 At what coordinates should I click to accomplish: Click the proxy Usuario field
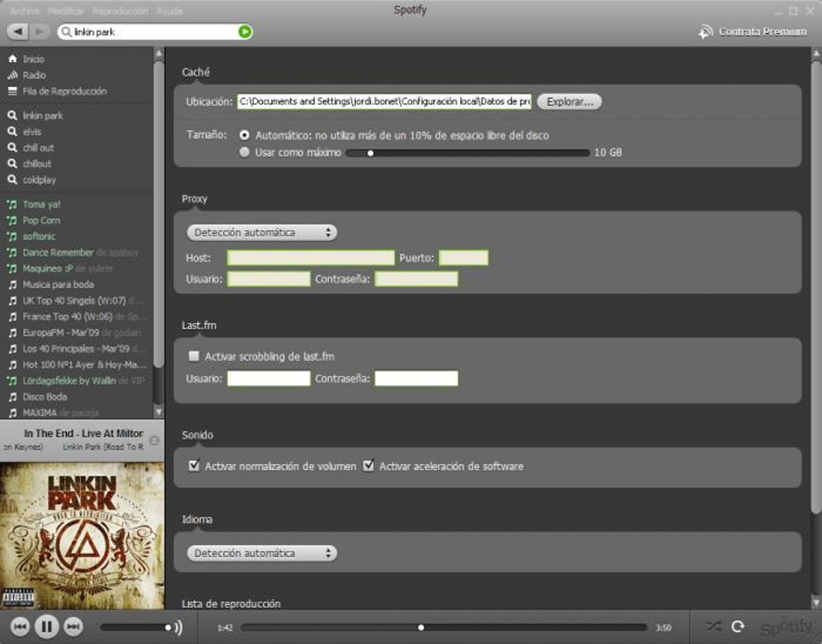tap(268, 279)
